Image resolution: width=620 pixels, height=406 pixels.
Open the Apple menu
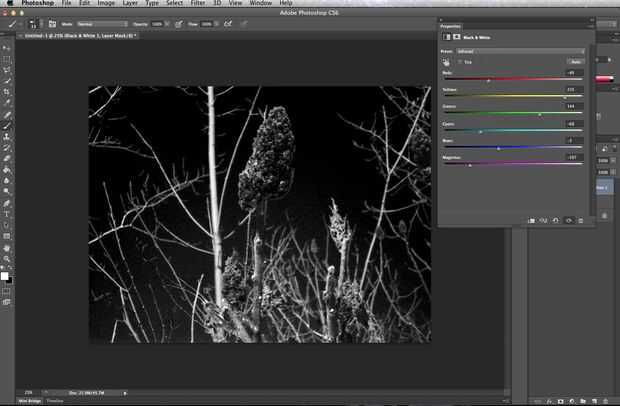10,3
